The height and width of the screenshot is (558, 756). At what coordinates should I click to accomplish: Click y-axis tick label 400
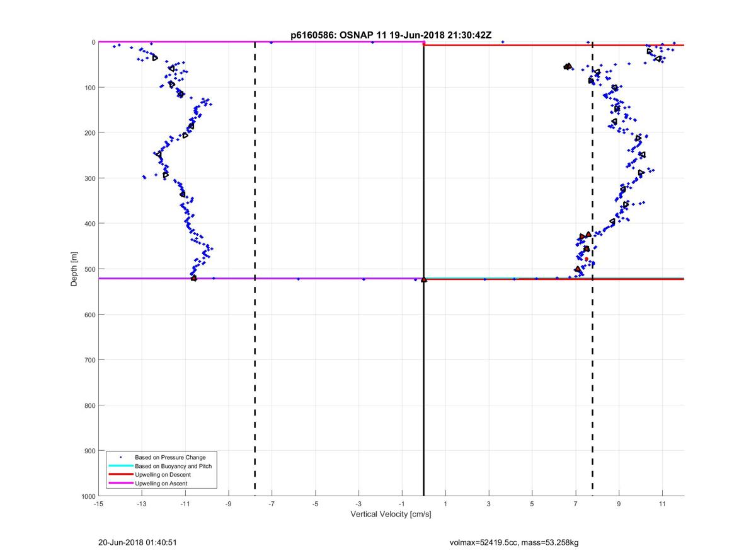coord(89,223)
